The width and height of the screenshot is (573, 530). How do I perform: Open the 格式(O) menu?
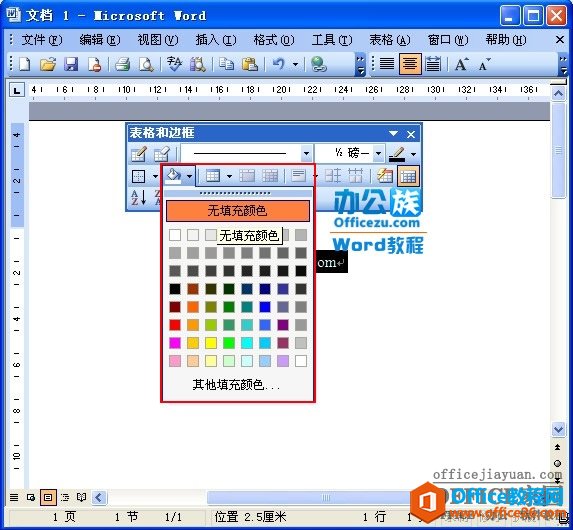[x=274, y=39]
